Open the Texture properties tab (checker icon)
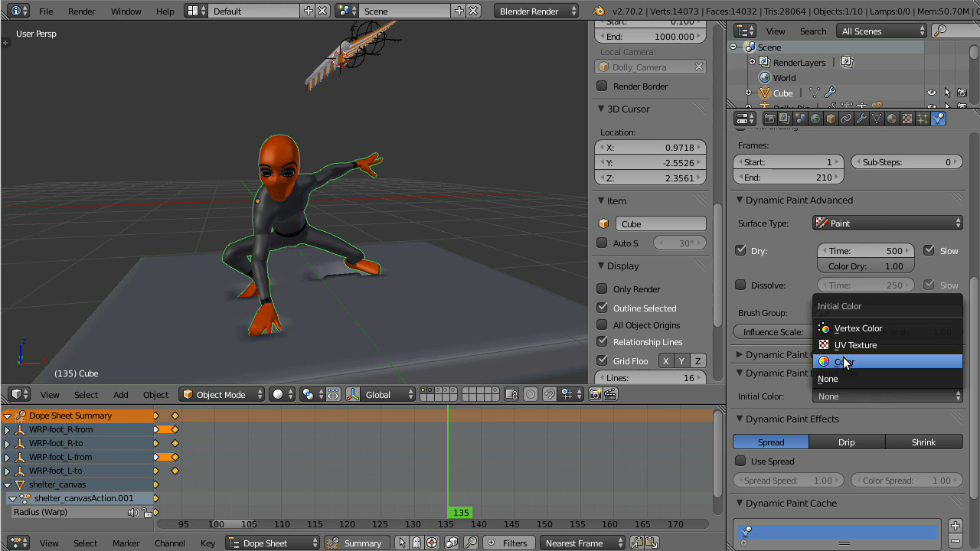 [907, 119]
